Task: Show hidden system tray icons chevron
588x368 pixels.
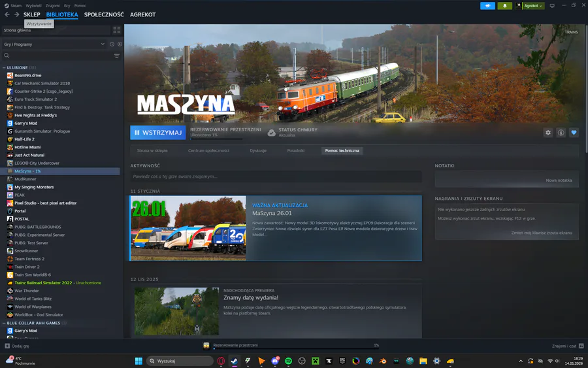Action: (x=521, y=361)
